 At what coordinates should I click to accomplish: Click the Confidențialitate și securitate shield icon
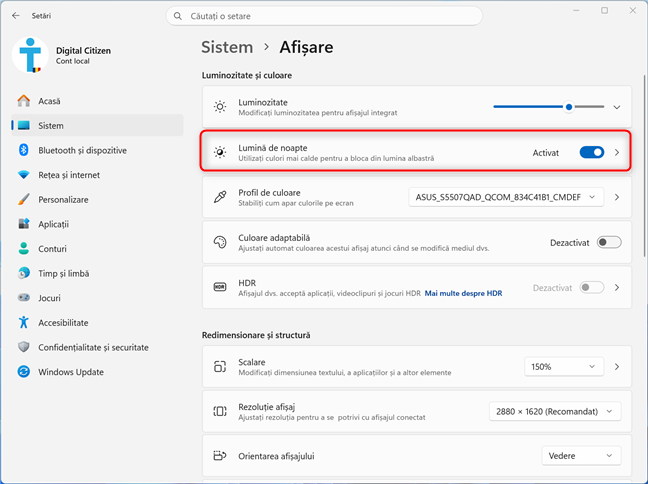pos(24,347)
